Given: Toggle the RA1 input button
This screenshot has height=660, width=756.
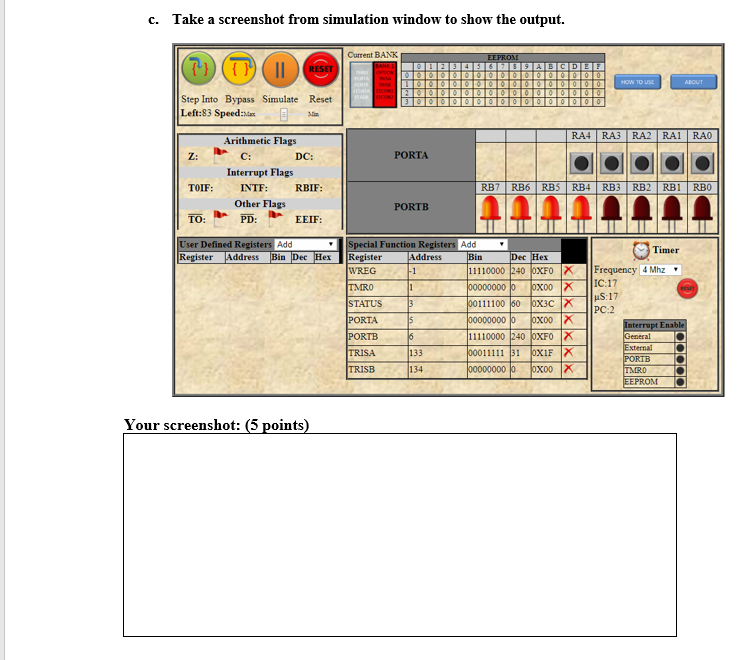Looking at the screenshot, I should 672,163.
